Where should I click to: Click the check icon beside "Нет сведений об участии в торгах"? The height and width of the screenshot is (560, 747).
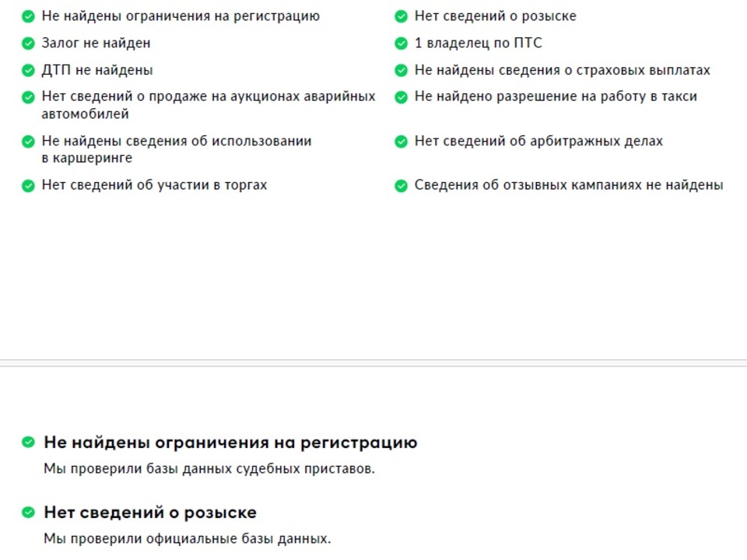(28, 186)
